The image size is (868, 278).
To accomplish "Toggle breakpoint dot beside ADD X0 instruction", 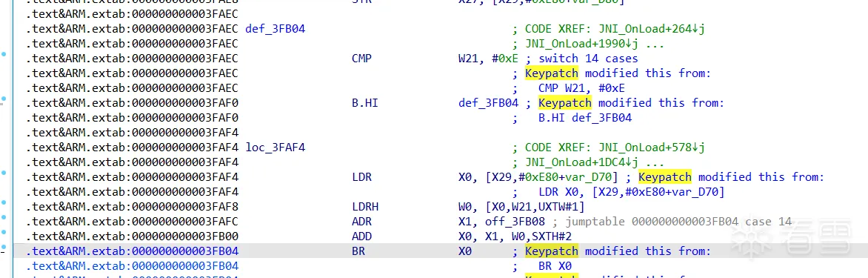I will tap(4, 233).
